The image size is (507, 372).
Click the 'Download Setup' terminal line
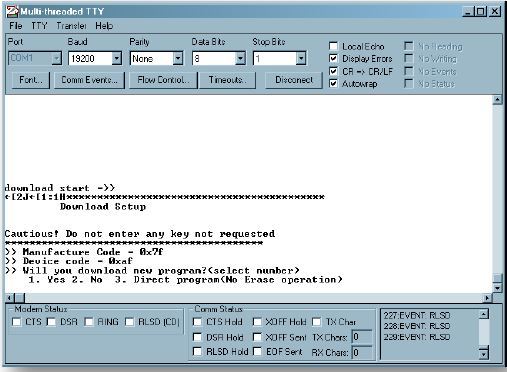coord(103,207)
